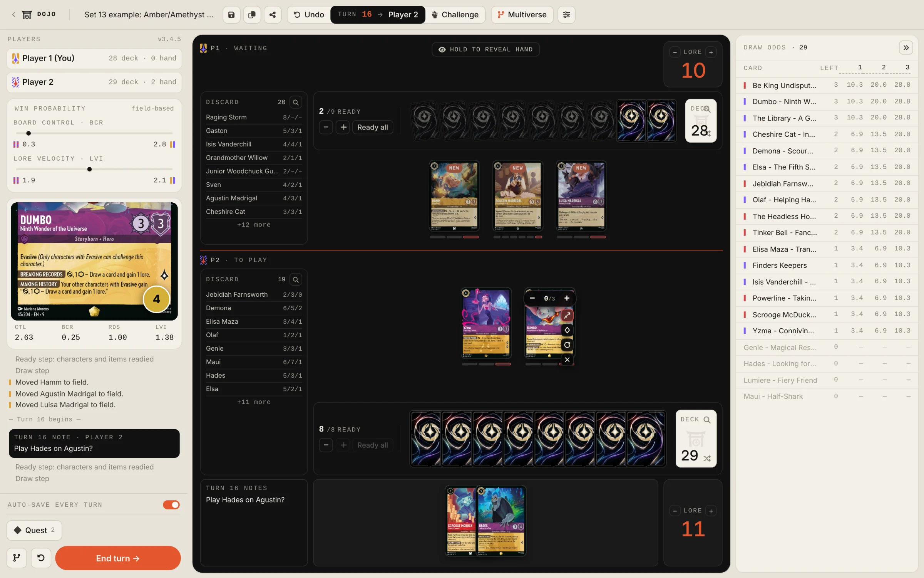This screenshot has height=578, width=924.
Task: Increase Player 1 lore with plus
Action: tap(711, 52)
